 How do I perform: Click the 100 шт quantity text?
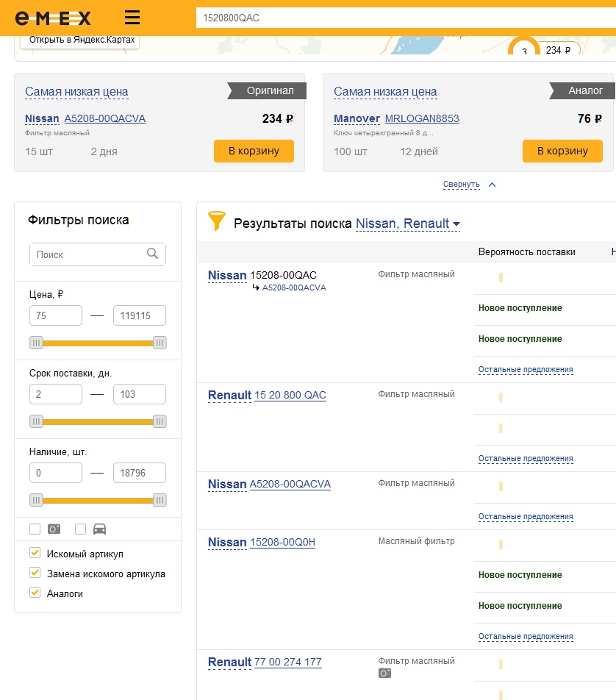pos(351,151)
